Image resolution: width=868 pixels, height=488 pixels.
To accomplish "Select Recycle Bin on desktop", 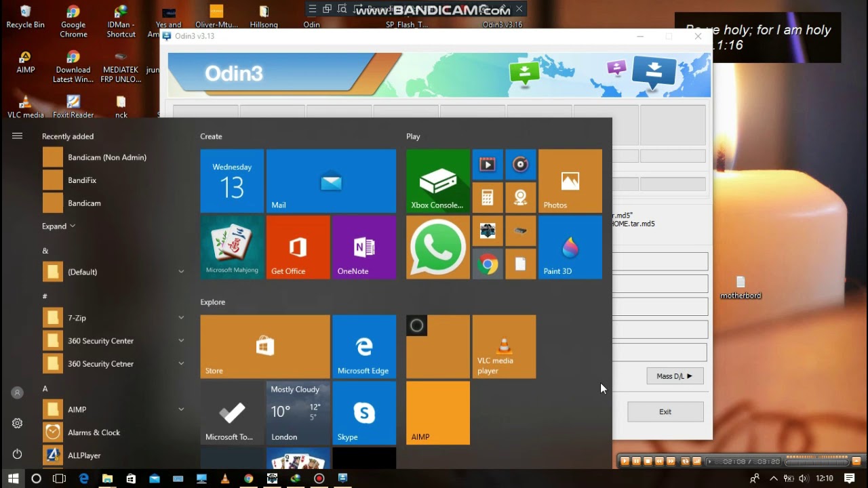I will coord(26,17).
